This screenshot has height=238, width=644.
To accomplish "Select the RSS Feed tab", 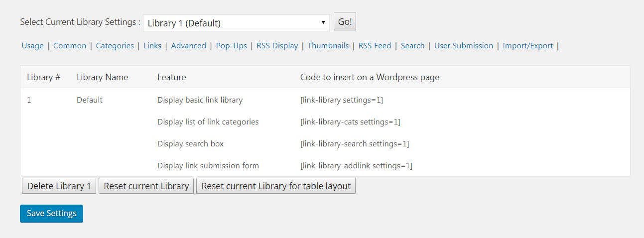I will (375, 46).
